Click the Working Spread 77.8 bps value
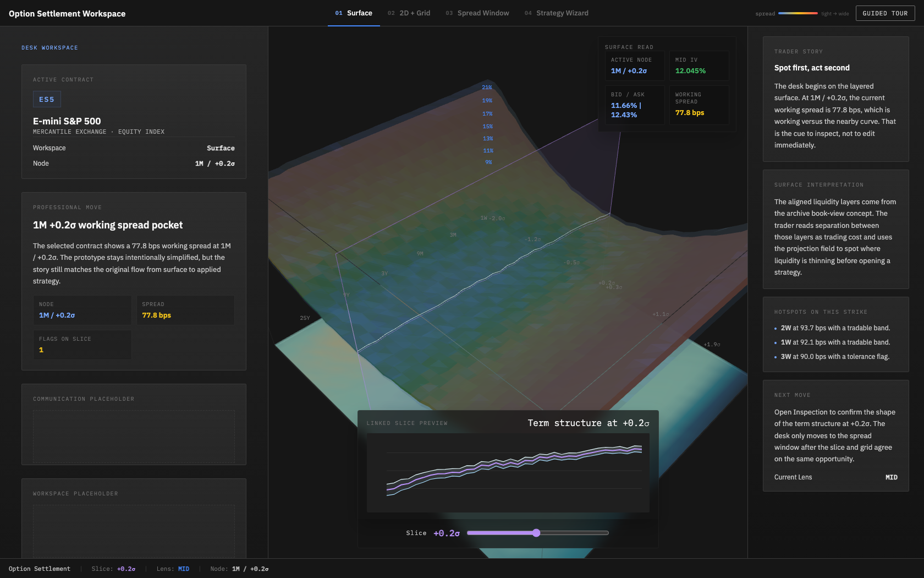 point(690,113)
